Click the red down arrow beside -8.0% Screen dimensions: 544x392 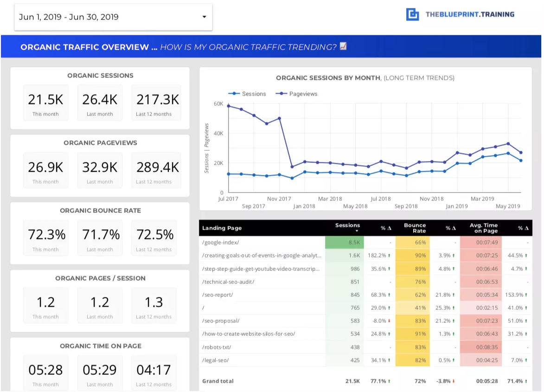coord(389,321)
